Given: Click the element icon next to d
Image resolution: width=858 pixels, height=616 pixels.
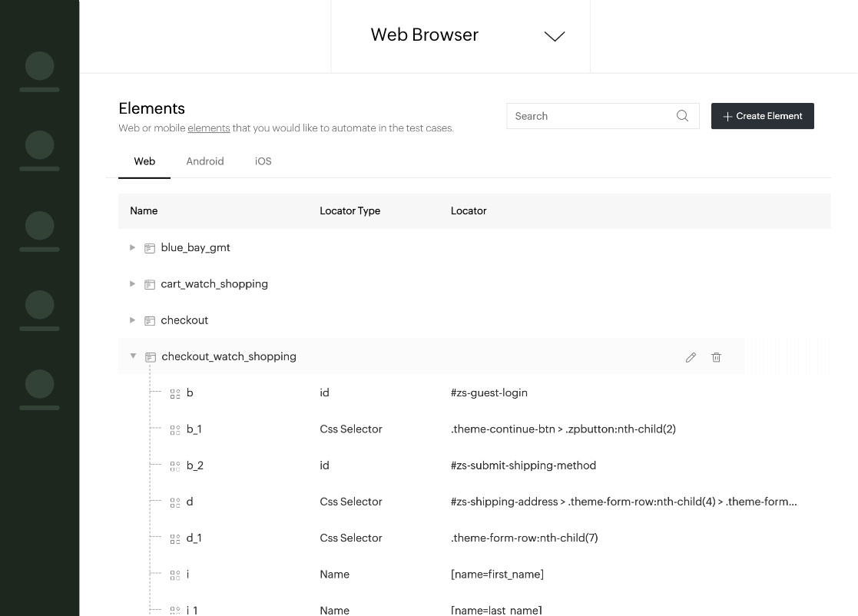Looking at the screenshot, I should pos(175,503).
